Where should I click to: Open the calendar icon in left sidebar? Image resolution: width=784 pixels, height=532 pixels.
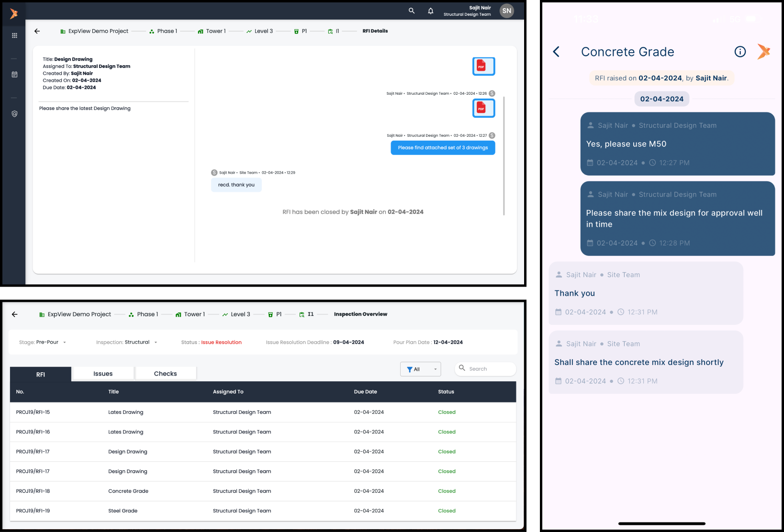pos(14,75)
